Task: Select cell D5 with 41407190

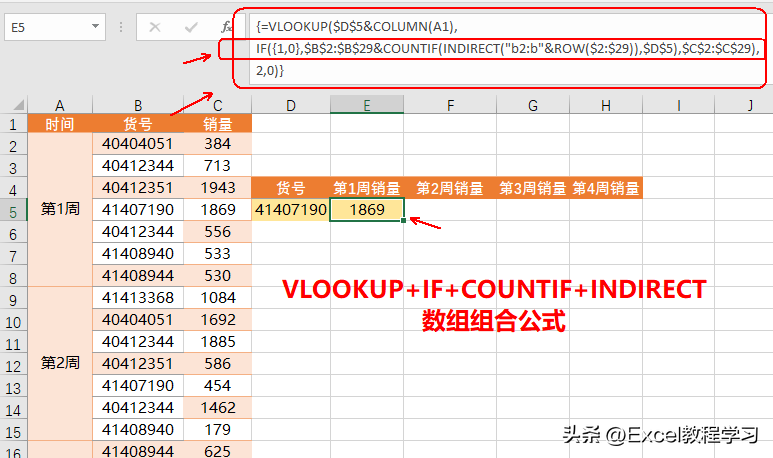Action: click(x=291, y=210)
